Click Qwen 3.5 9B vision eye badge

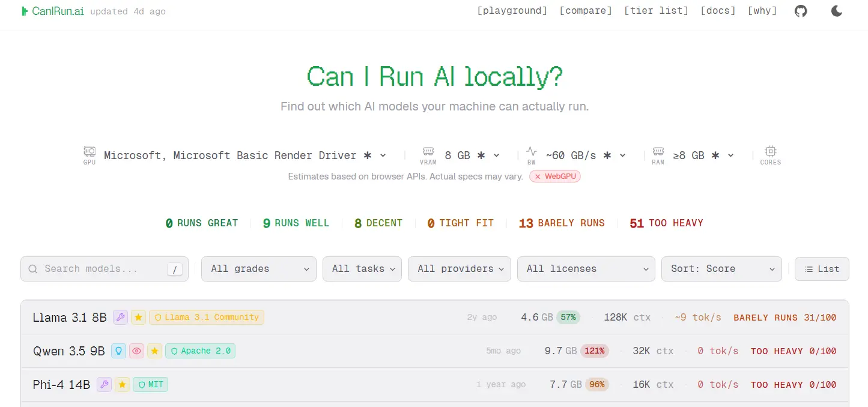tap(137, 351)
